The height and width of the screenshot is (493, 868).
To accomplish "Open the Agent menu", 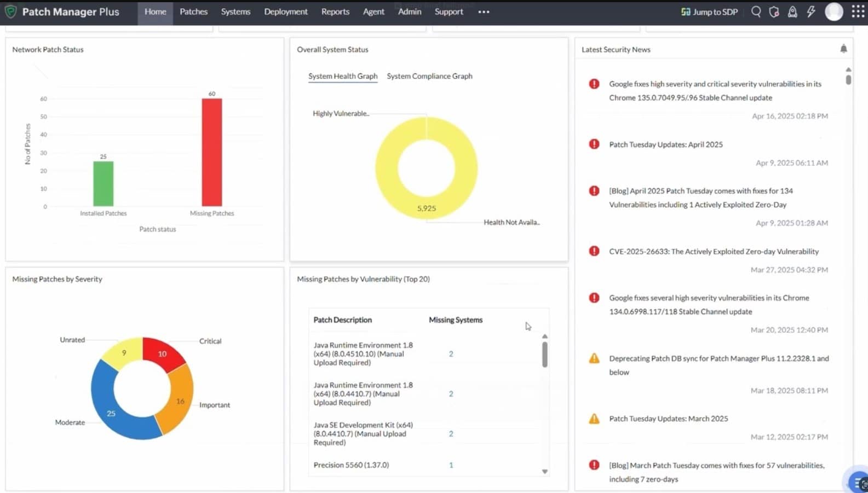I will coord(373,11).
